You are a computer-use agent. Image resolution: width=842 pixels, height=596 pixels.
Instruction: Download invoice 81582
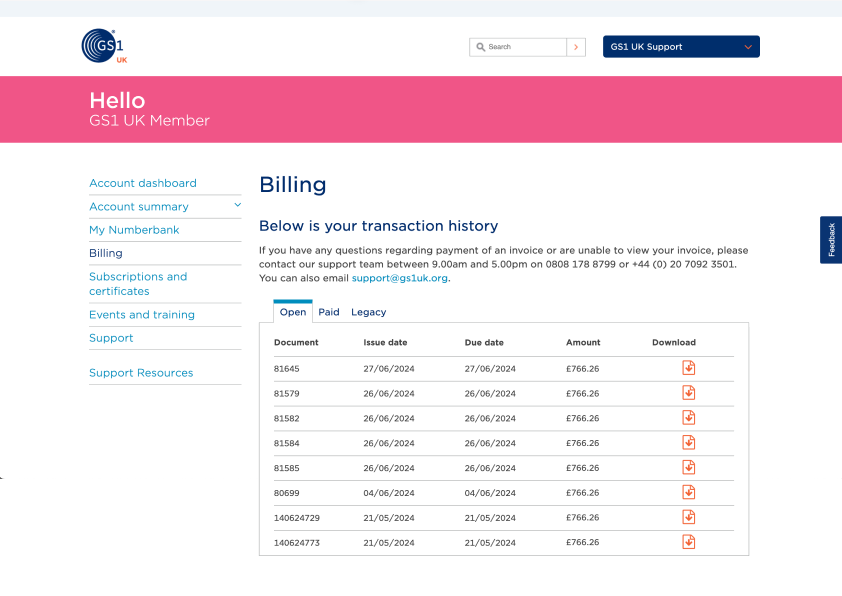pos(688,418)
